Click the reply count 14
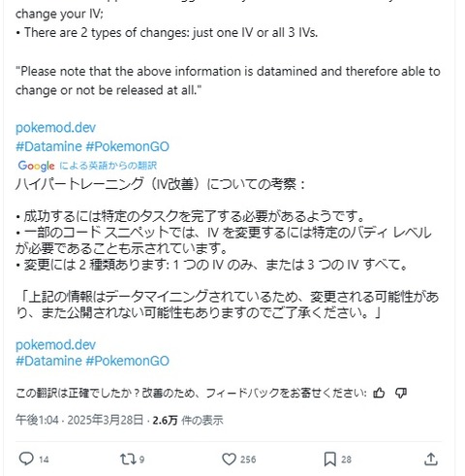Screen dimensions: 465x476 point(44,460)
